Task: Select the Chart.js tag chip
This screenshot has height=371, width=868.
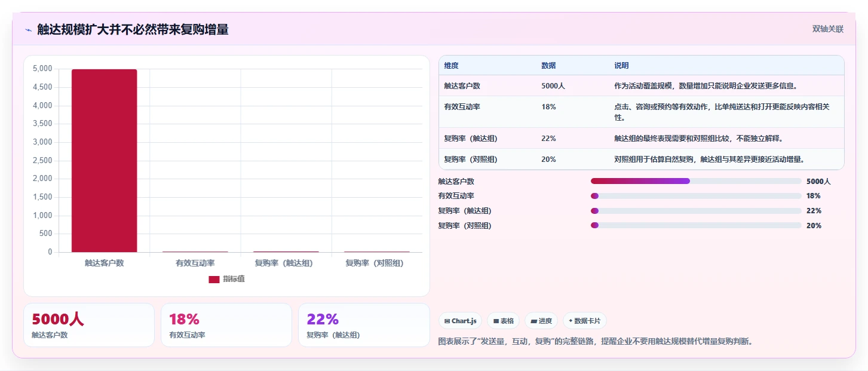Action: [x=460, y=321]
